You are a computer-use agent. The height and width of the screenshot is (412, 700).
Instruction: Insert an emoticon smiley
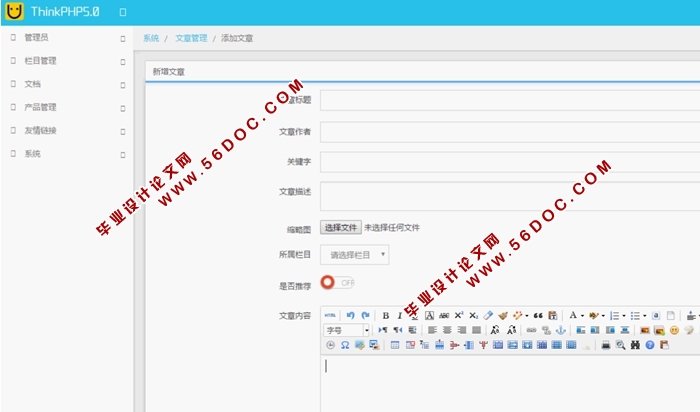point(674,330)
